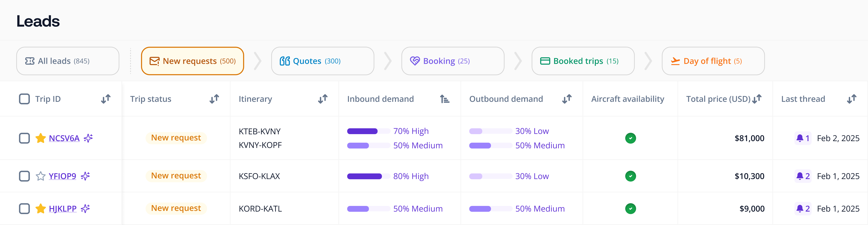
Task: Open the Day of flight tab
Action: (713, 61)
